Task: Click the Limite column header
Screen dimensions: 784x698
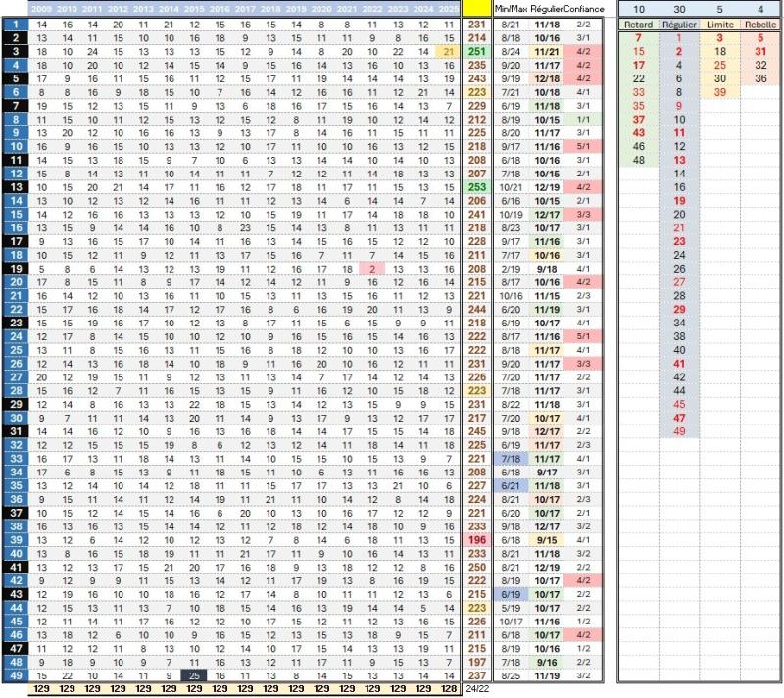Action: click(x=720, y=24)
